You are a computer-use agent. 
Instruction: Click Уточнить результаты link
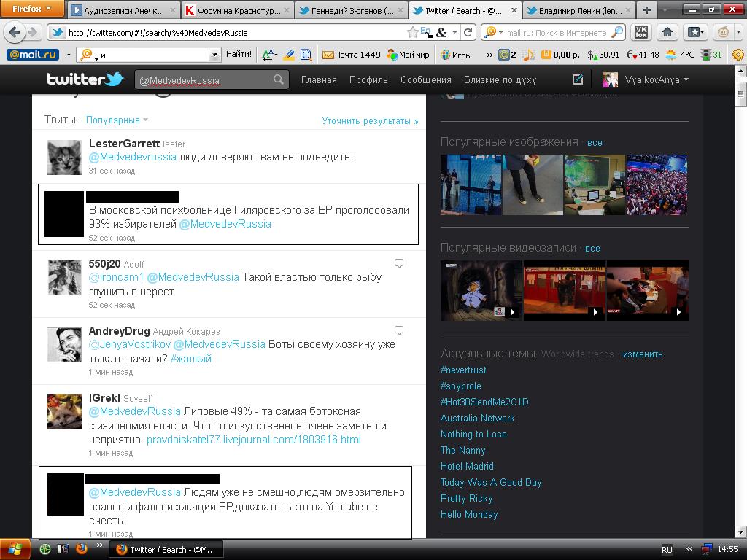[x=370, y=120]
